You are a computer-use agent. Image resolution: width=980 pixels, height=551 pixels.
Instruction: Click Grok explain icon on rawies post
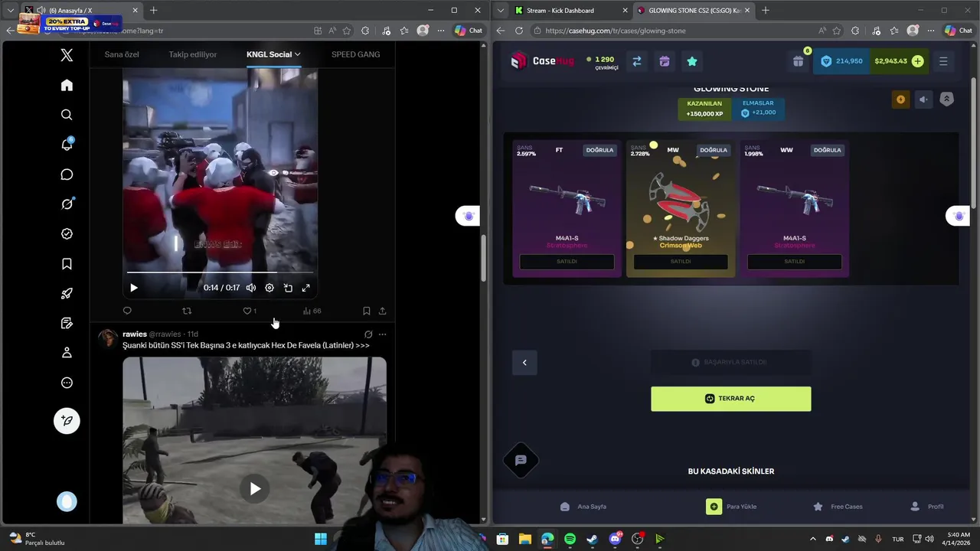(x=368, y=334)
